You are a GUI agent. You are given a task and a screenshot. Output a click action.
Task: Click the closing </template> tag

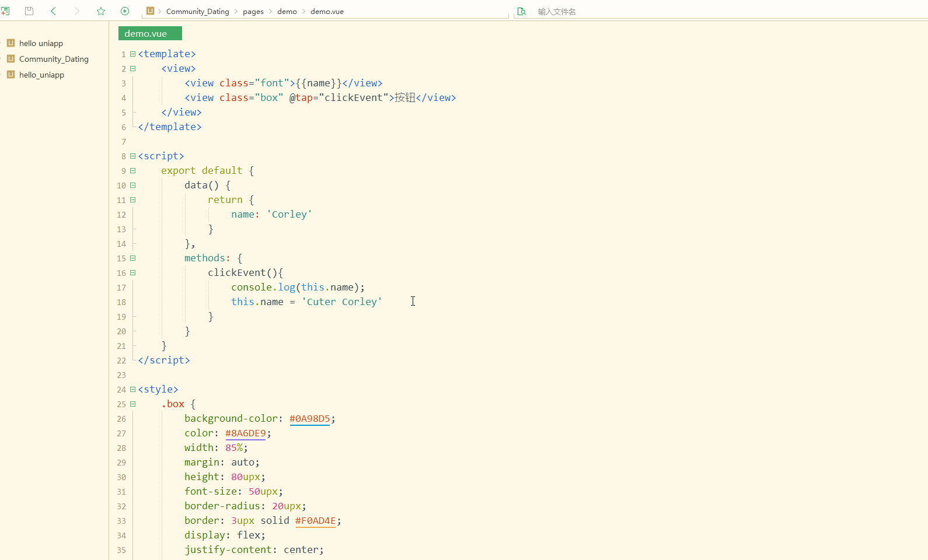pos(170,127)
